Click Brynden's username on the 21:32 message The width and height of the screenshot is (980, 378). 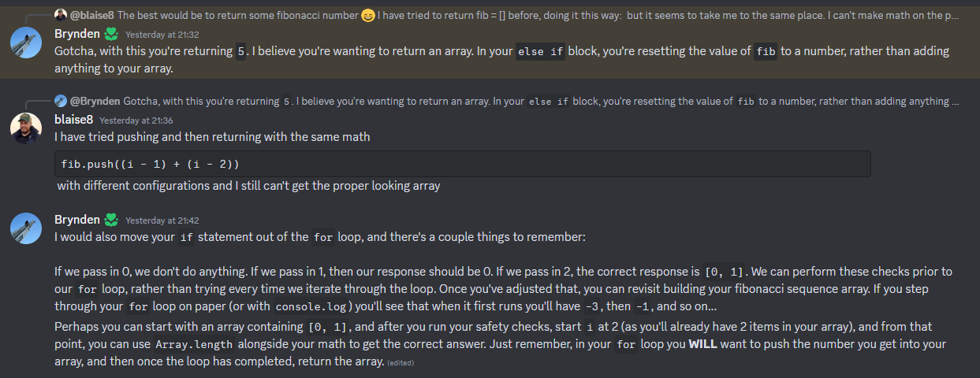(x=77, y=34)
